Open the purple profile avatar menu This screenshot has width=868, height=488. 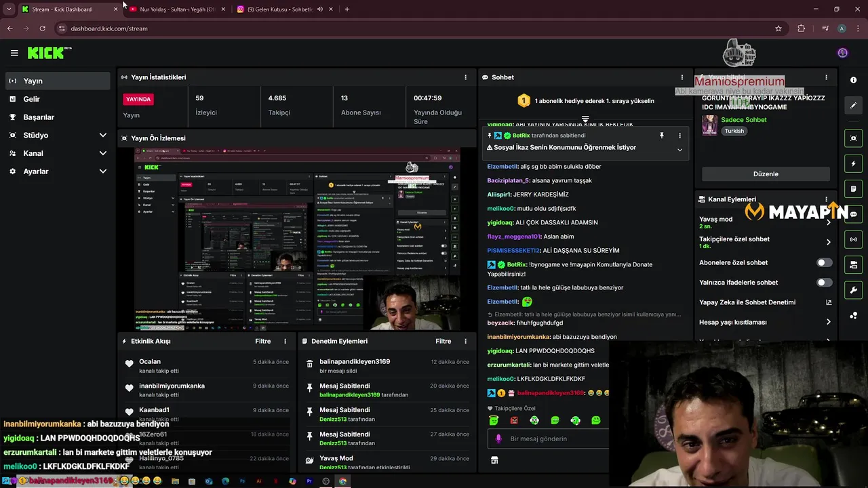click(842, 53)
